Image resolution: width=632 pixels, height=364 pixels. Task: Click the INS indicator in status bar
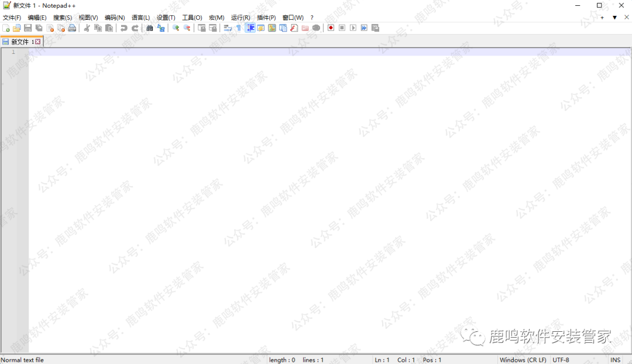(x=615, y=360)
